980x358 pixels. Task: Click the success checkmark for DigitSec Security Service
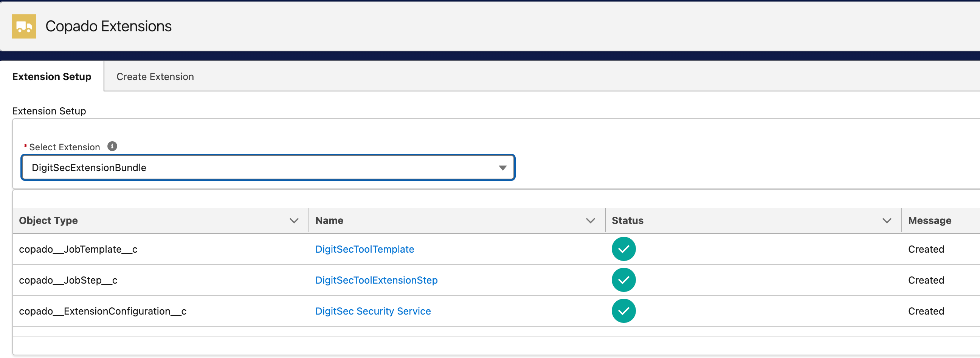tap(623, 311)
